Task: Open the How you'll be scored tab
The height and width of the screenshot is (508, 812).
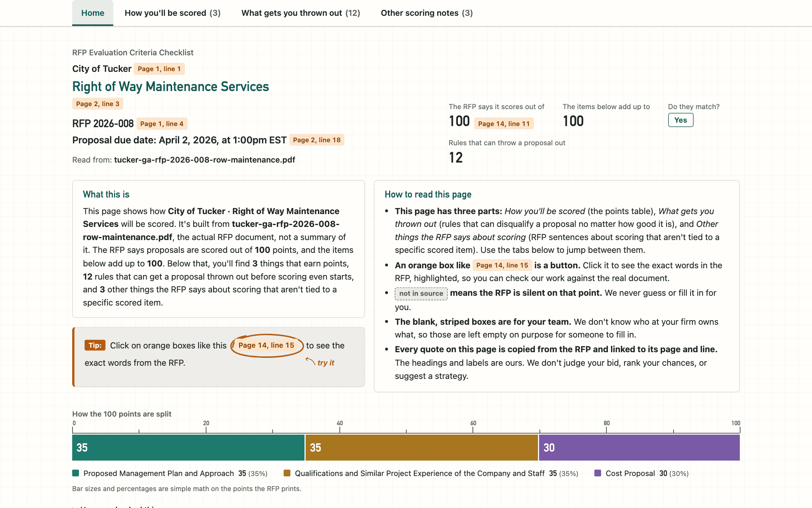Action: [173, 13]
